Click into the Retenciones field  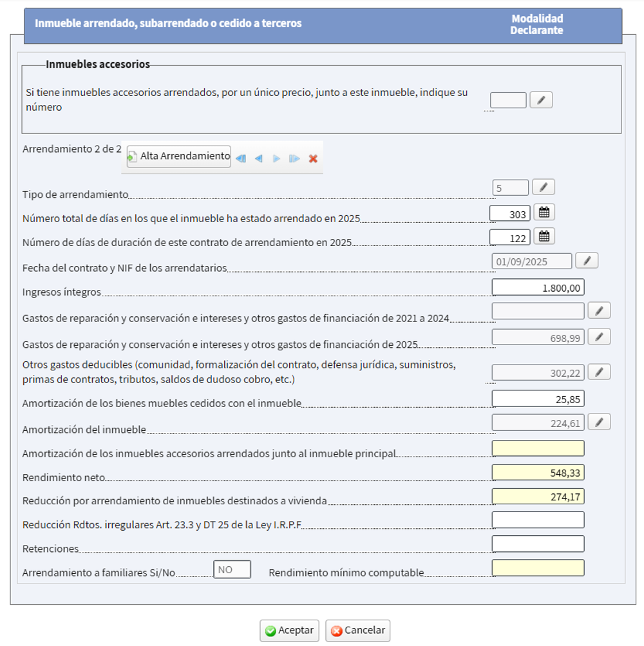point(538,544)
